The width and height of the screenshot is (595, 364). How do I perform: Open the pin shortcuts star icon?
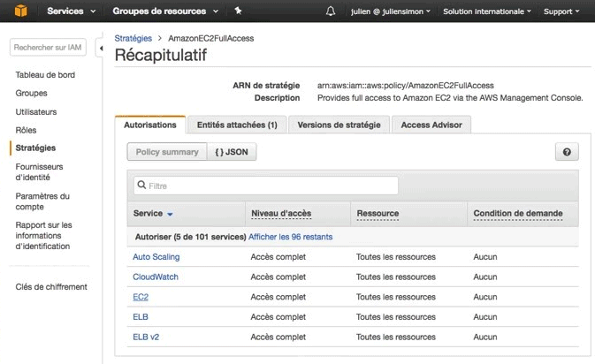pos(238,11)
